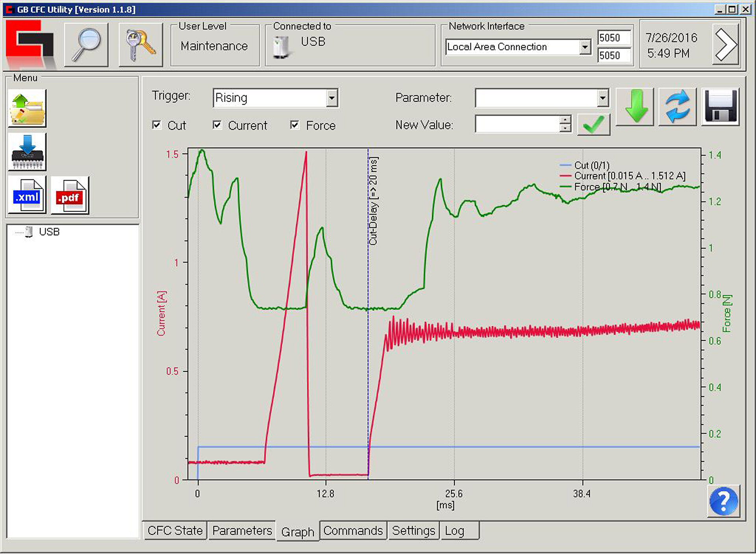
Task: Export report with the .pdf icon
Action: pos(70,195)
